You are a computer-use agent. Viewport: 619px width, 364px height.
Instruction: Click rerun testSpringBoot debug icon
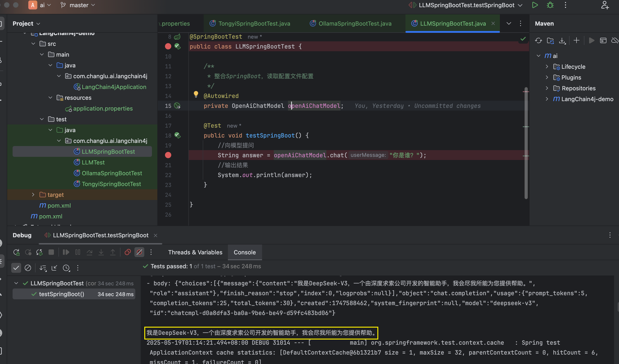pyautogui.click(x=16, y=252)
